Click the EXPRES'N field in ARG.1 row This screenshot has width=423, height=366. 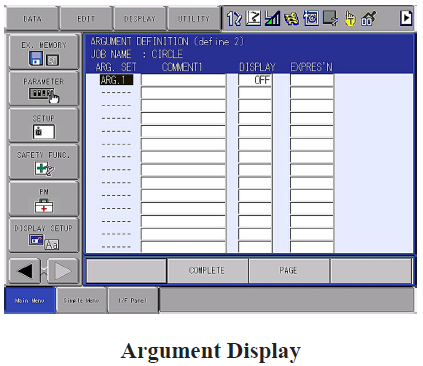pyautogui.click(x=312, y=80)
